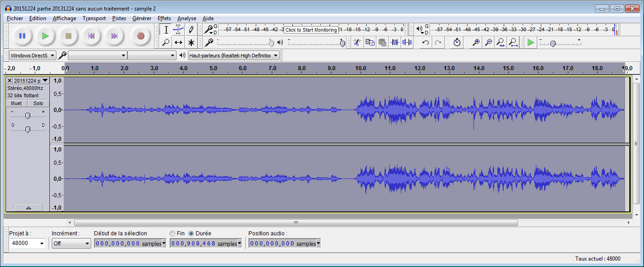Open the Affichage menu

(x=64, y=18)
